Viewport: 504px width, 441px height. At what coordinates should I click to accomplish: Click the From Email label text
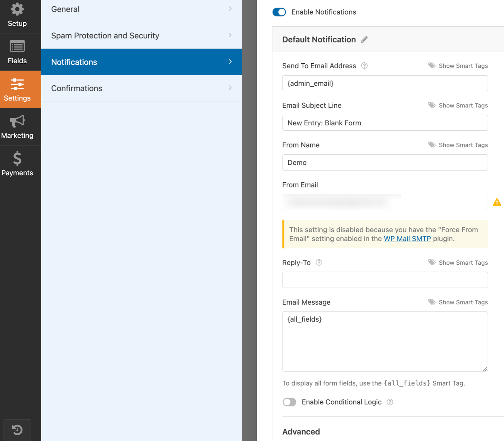(x=300, y=185)
